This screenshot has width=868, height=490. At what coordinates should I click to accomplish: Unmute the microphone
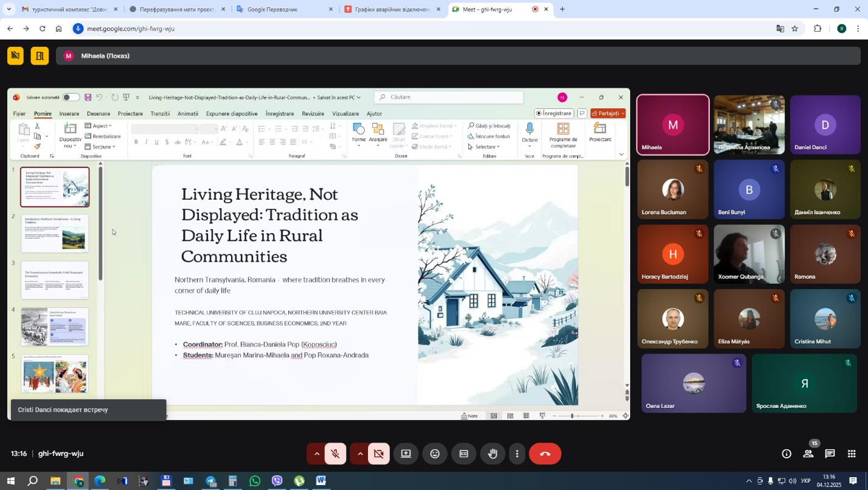coord(335,454)
